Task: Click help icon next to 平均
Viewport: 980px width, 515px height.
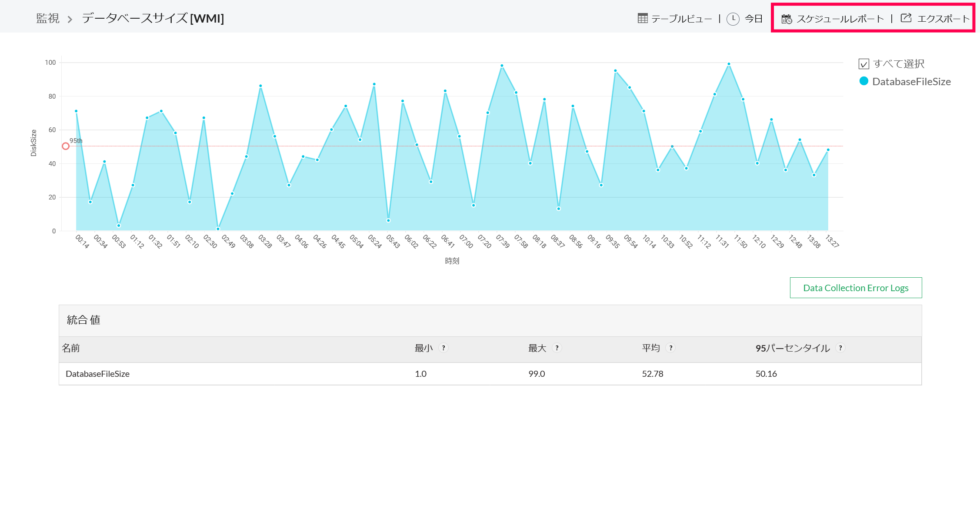Action: point(671,348)
